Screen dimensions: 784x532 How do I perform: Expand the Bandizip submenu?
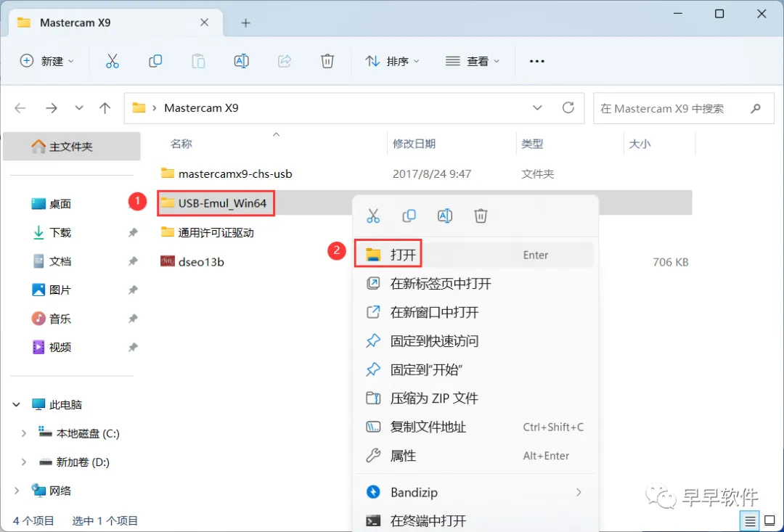[x=579, y=493]
